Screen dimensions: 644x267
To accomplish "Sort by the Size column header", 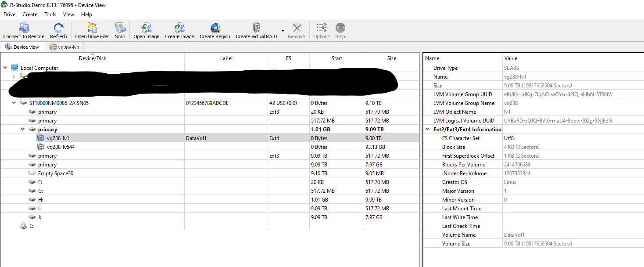I will point(391,58).
